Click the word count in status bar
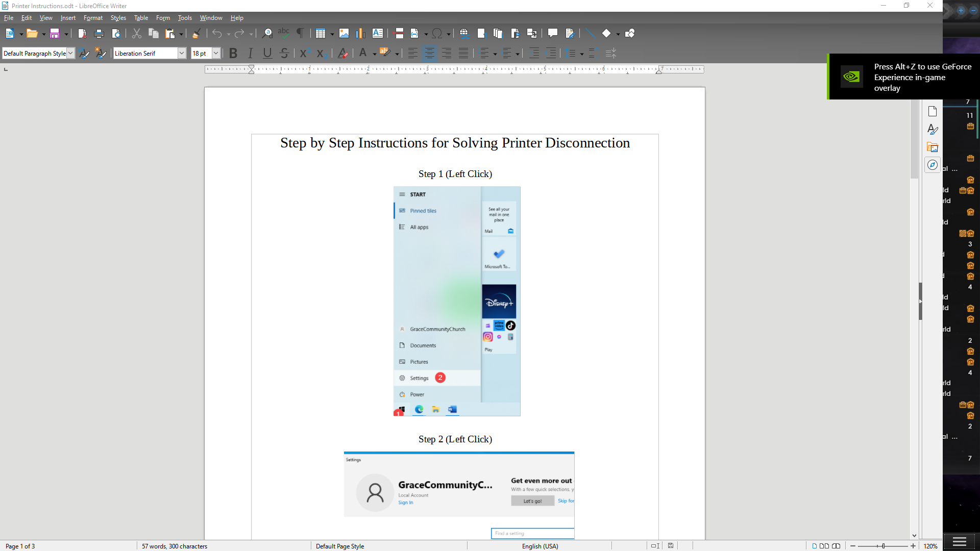 [175, 546]
